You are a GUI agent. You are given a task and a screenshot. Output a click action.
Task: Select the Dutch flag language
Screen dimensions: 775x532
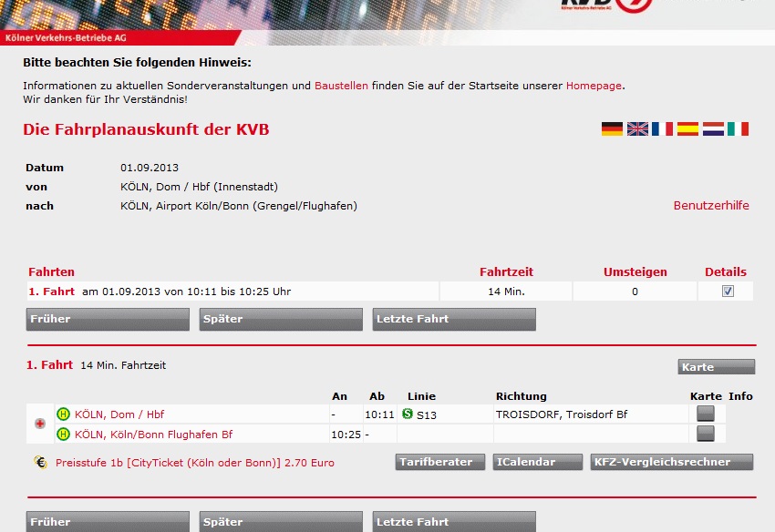coord(713,129)
